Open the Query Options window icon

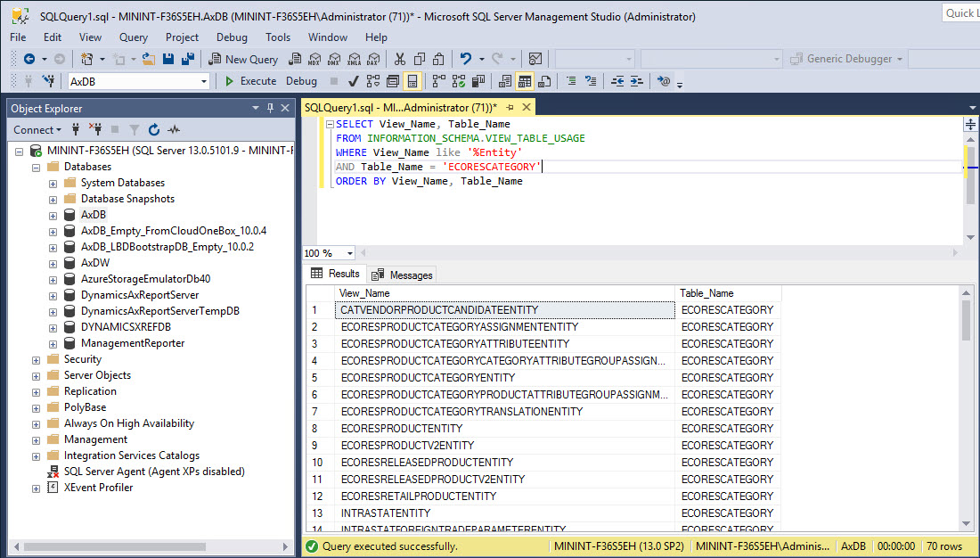click(393, 81)
